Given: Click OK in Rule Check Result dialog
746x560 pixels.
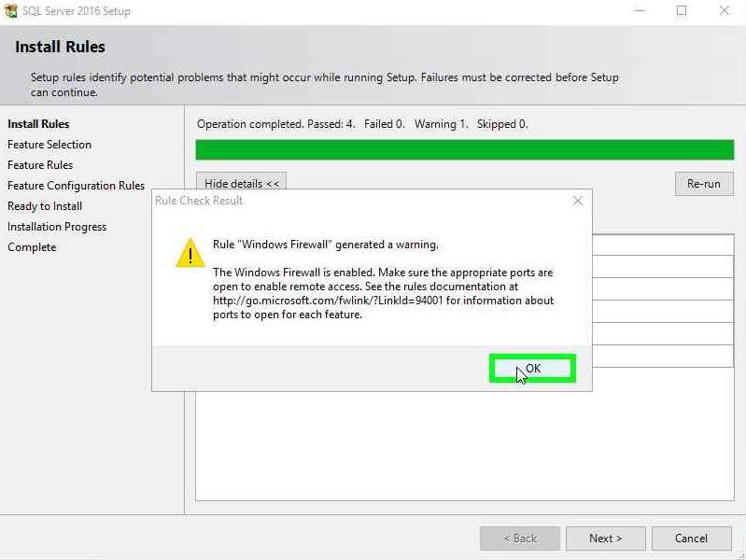Looking at the screenshot, I should tap(532, 369).
